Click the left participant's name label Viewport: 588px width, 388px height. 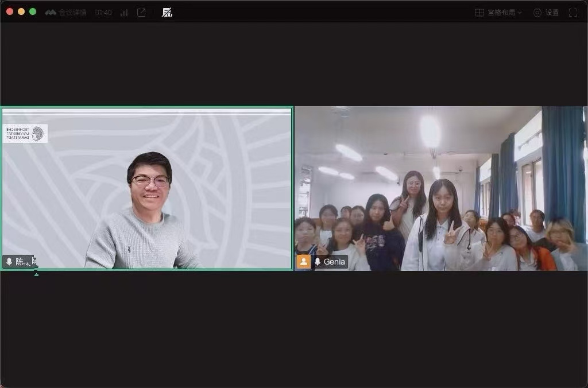coord(25,262)
